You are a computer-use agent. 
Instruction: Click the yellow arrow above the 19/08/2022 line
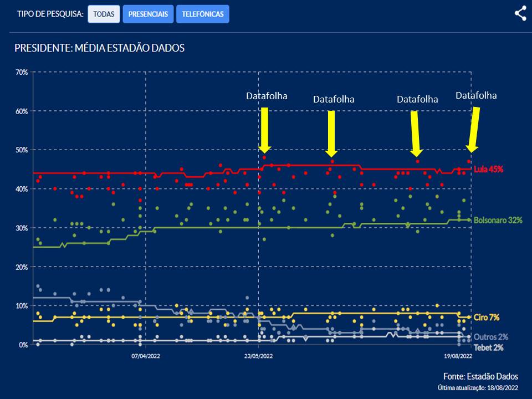[474, 129]
